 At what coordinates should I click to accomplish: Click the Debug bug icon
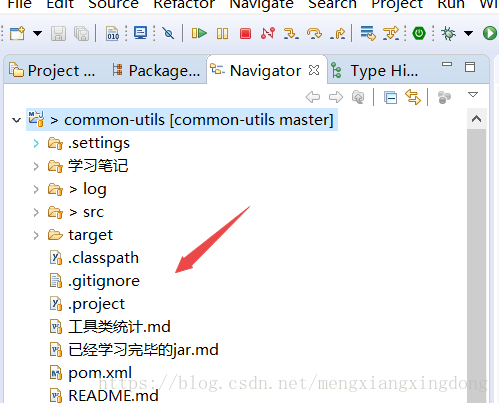(448, 33)
